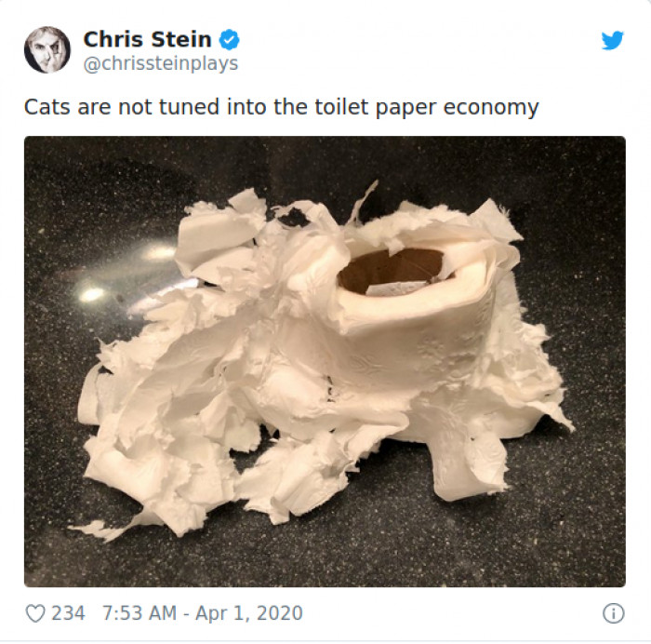651x644 pixels.
Task: Like the tweet with the heart icon
Action: [x=35, y=613]
